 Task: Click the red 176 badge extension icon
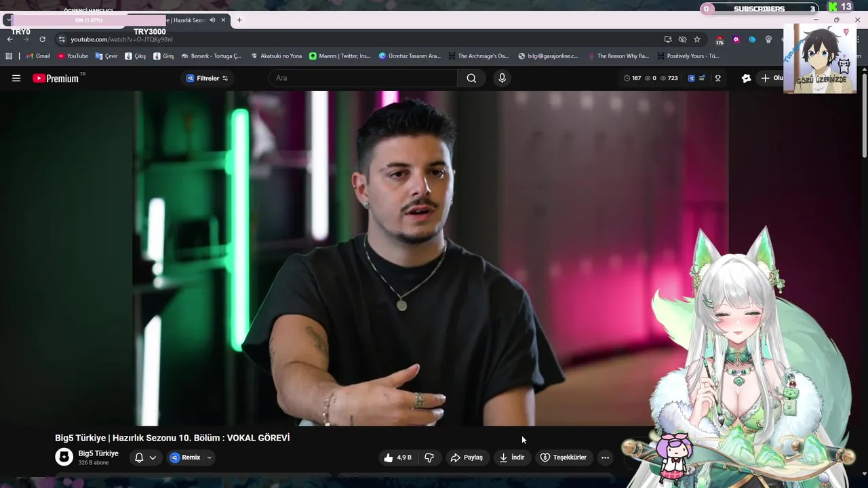(719, 40)
